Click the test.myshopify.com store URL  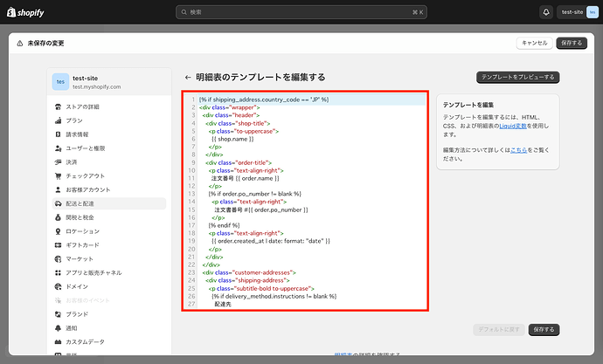pos(96,86)
